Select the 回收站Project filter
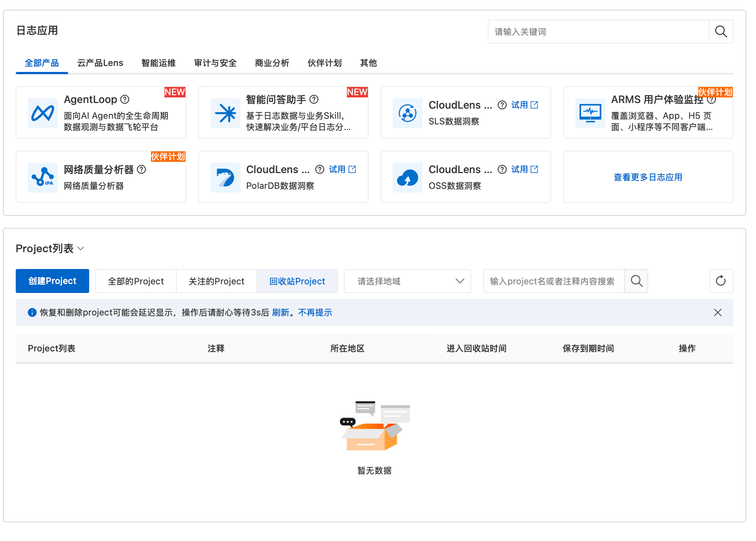Screen dimensions: 756x541 297,281
